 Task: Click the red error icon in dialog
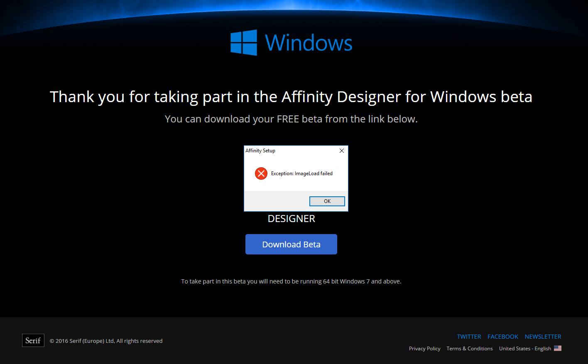tap(261, 173)
